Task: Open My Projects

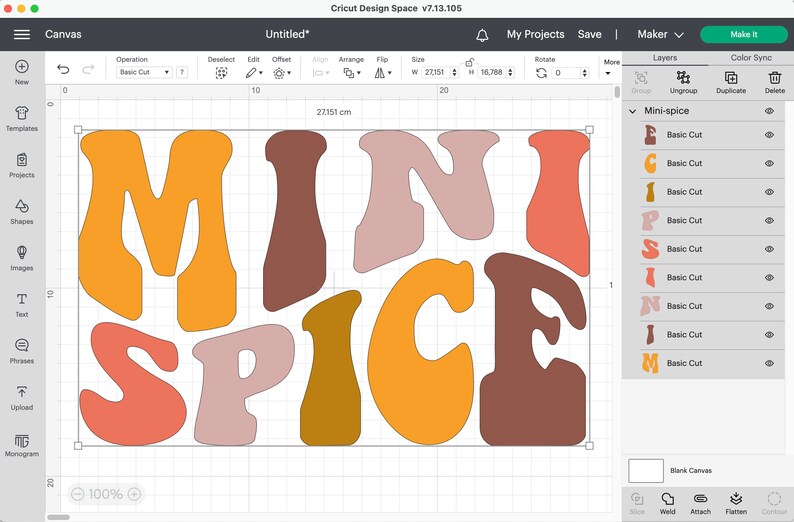Action: [535, 34]
